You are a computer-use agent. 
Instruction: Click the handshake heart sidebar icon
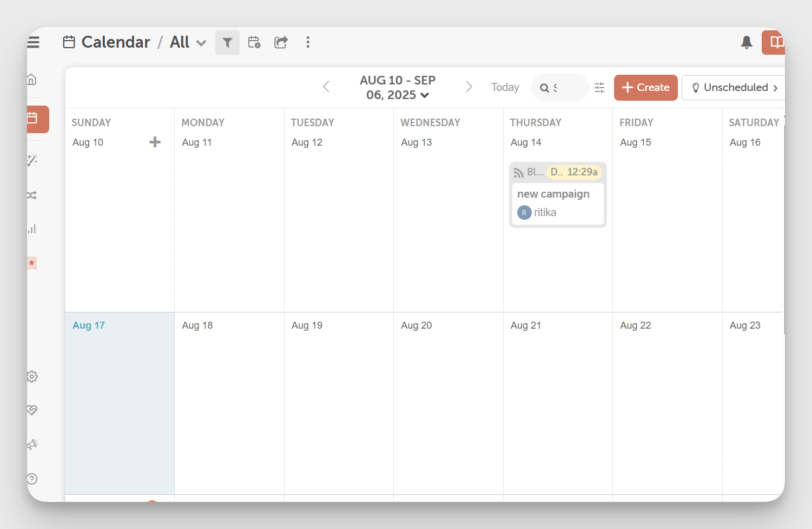32,410
